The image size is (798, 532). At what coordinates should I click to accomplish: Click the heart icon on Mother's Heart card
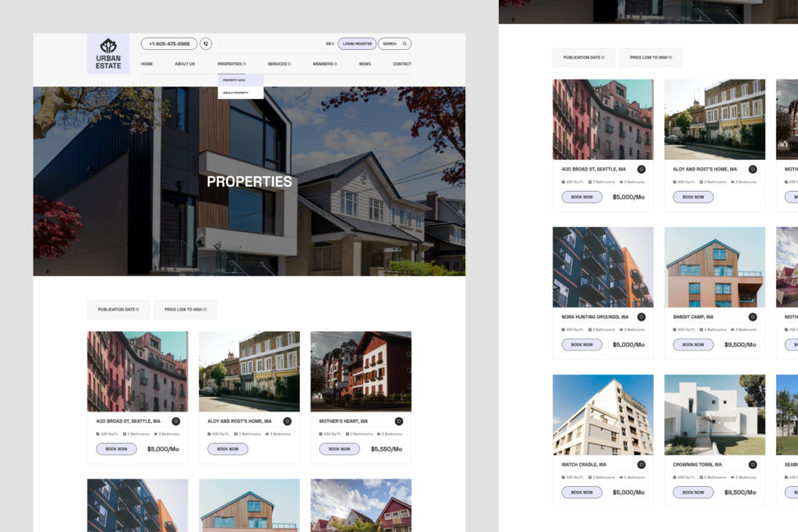pyautogui.click(x=399, y=421)
